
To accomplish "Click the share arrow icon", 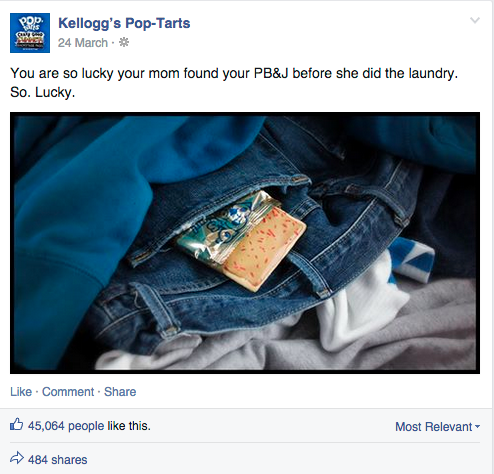I will click(x=17, y=458).
